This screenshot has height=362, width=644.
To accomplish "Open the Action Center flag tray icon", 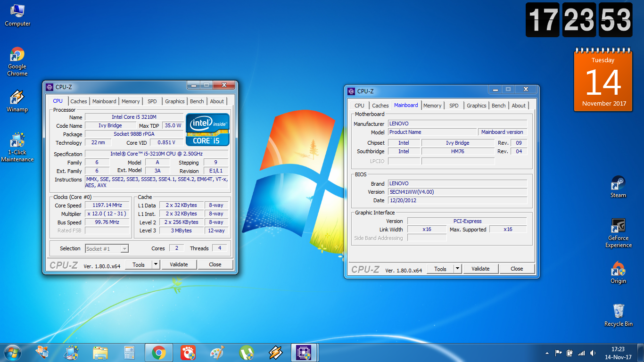I will pyautogui.click(x=559, y=353).
